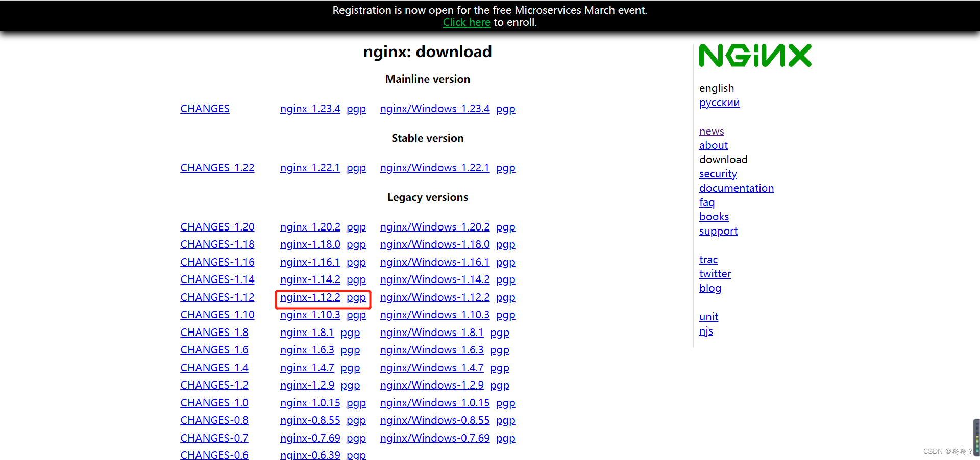Image resolution: width=980 pixels, height=460 pixels.
Task: Open pgp signature for nginx-1.23.4
Action: coord(356,109)
